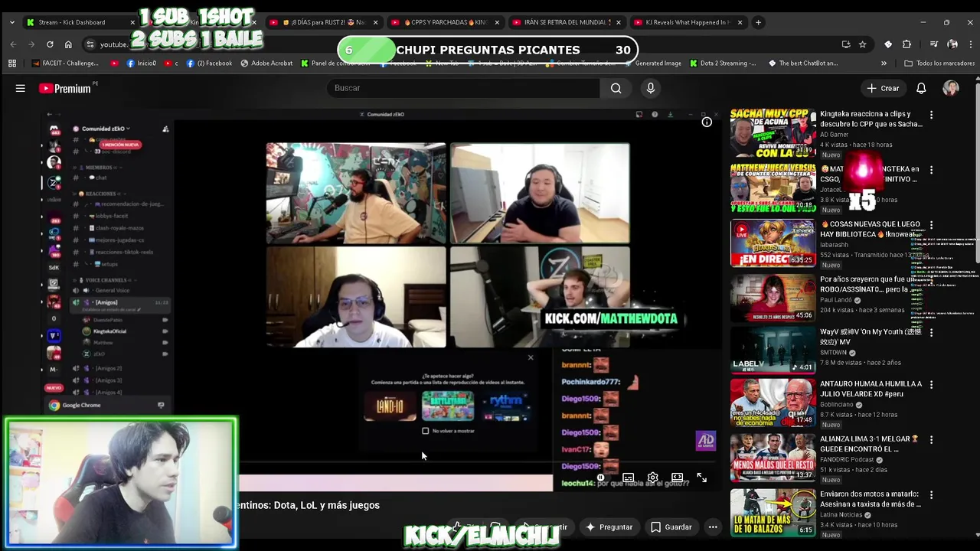The width and height of the screenshot is (980, 551).
Task: Check No volver a mostrar in the video
Action: coord(426,431)
